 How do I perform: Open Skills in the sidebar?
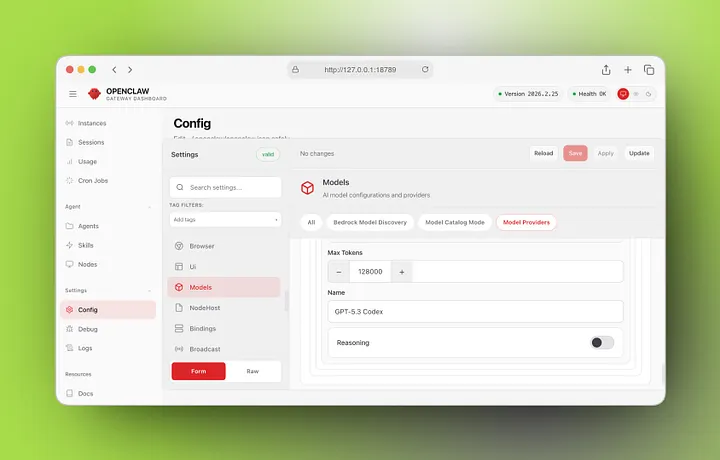click(85, 245)
